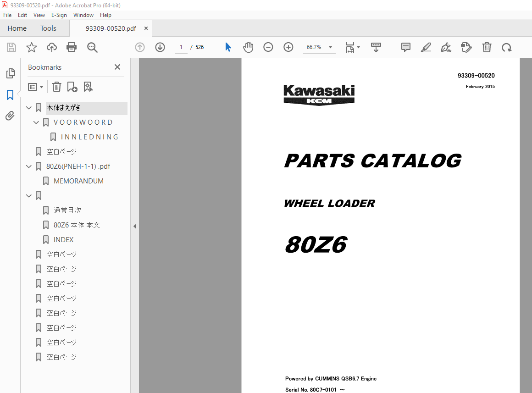
Task: Add a new bookmark icon
Action: pyautogui.click(x=72, y=87)
